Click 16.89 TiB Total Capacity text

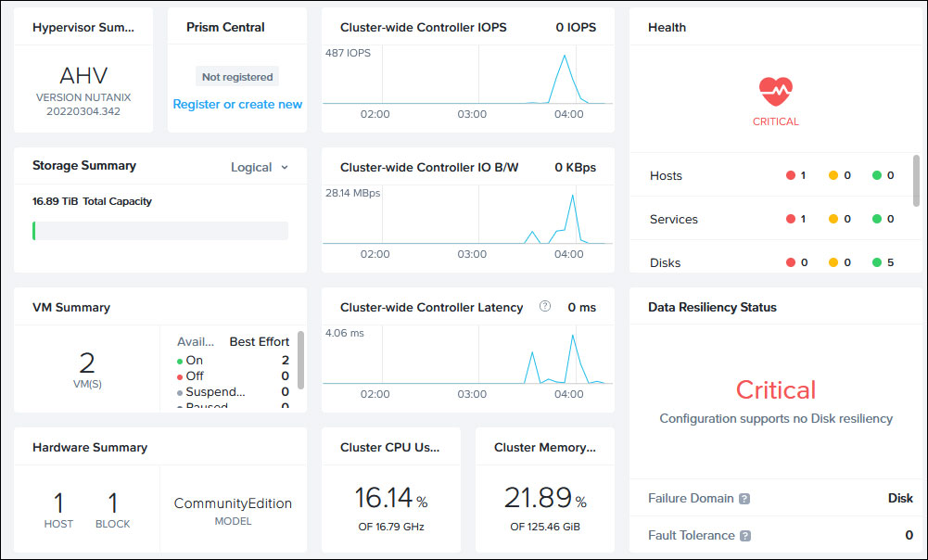tap(92, 201)
